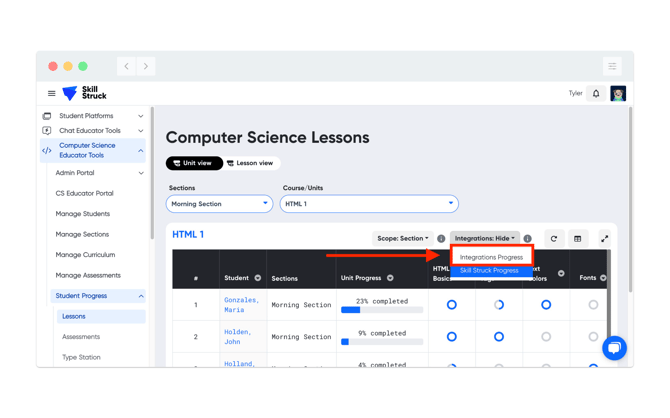The height and width of the screenshot is (418, 670).
Task: Switch to Lesson view
Action: [x=251, y=163]
